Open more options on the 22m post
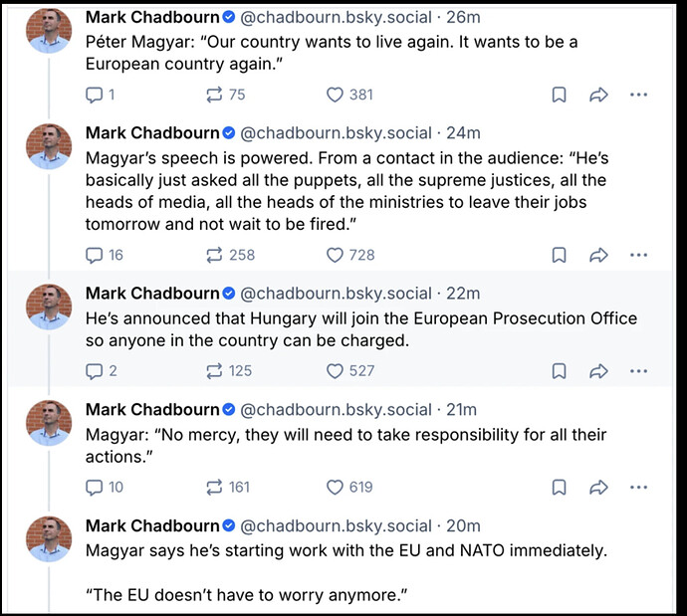 click(638, 370)
